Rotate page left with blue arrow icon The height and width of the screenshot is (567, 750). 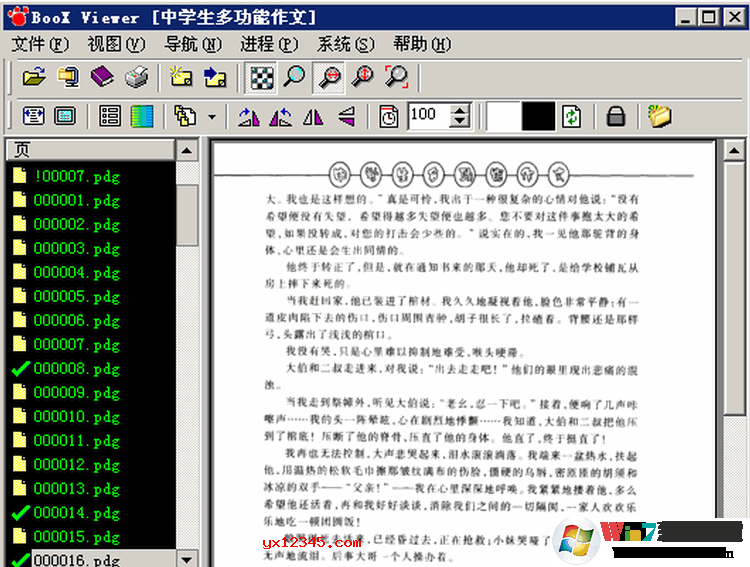249,116
